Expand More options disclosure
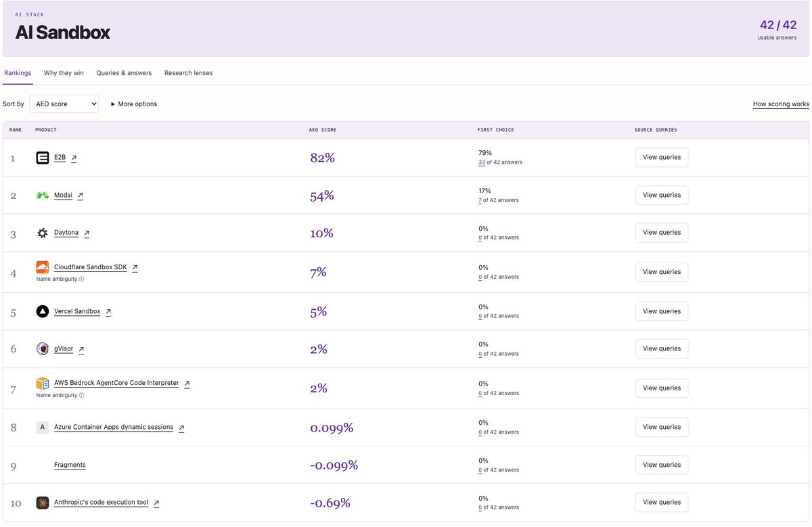Screen dimensions: 812x527 [134, 104]
